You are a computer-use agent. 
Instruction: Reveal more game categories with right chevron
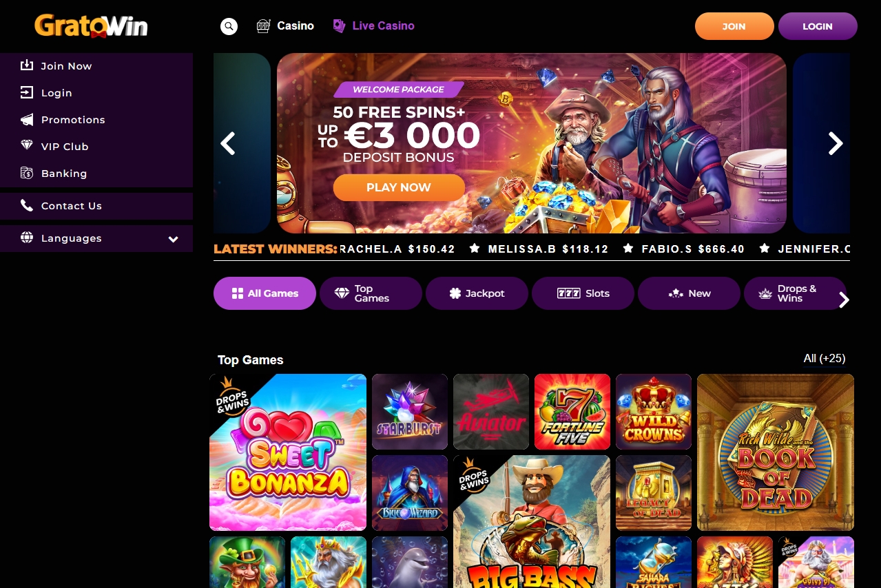point(844,300)
